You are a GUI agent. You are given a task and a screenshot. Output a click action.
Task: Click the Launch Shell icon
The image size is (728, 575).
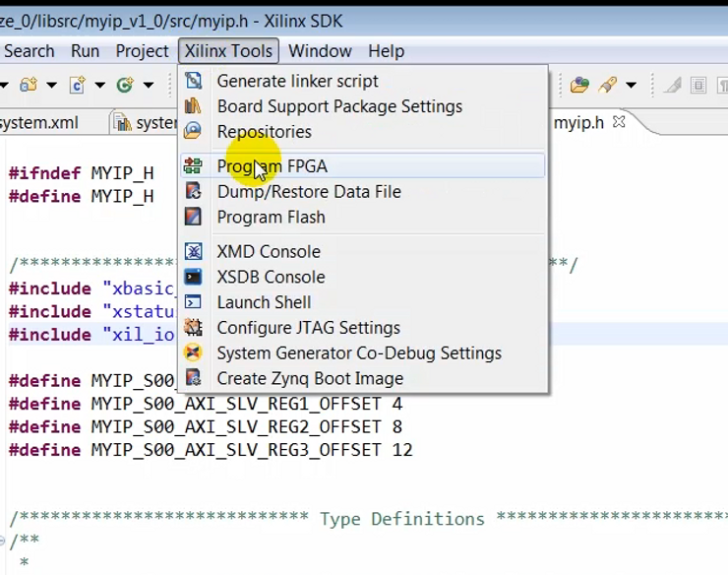193,302
